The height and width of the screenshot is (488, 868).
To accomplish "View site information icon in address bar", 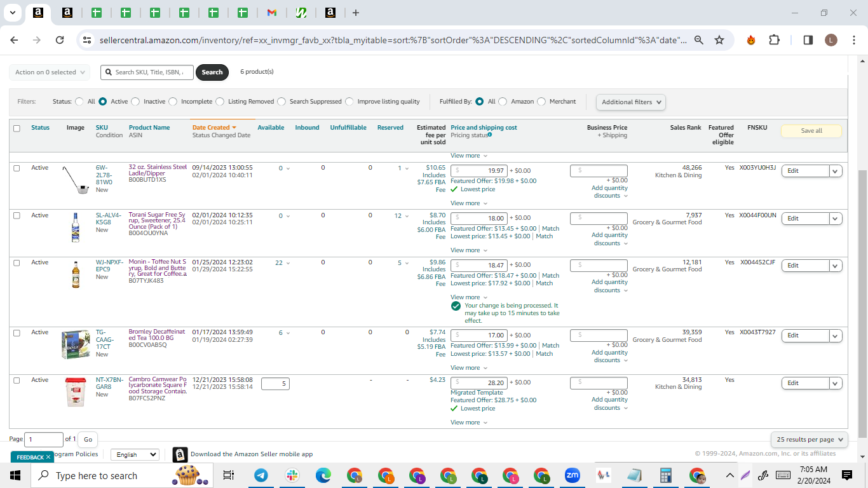I will (87, 40).
